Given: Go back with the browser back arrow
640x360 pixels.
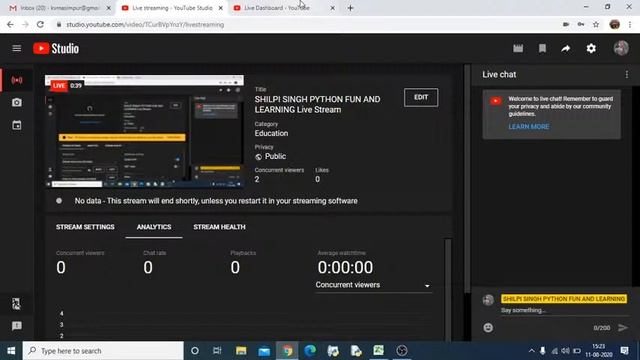Looking at the screenshot, I should click(10, 24).
